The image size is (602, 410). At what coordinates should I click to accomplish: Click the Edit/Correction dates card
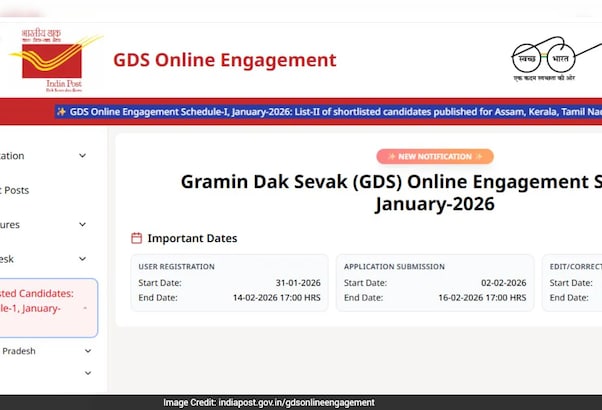[x=572, y=283]
